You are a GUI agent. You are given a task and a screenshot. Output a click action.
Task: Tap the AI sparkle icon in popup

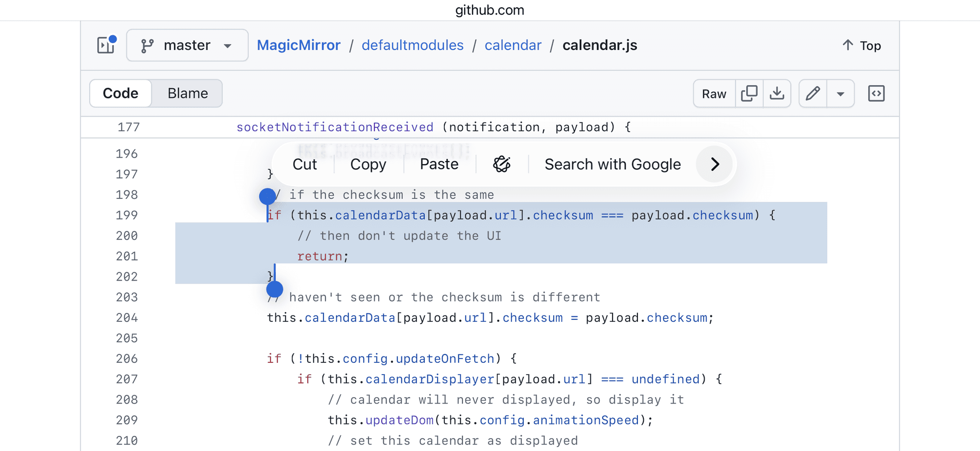tap(502, 164)
